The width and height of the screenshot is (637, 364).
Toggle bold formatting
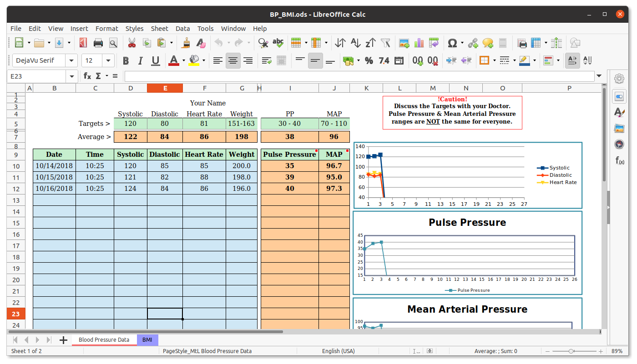coord(126,60)
